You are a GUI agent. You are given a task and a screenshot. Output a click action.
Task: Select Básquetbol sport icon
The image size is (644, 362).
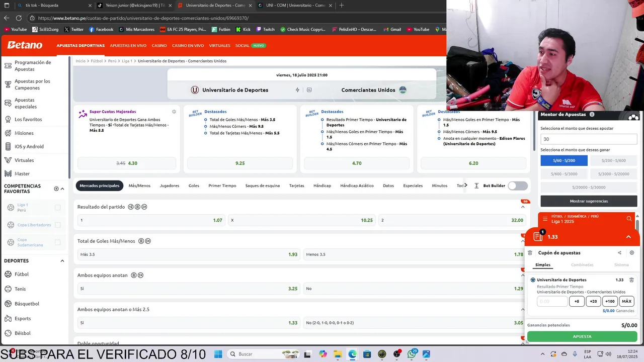click(8, 304)
